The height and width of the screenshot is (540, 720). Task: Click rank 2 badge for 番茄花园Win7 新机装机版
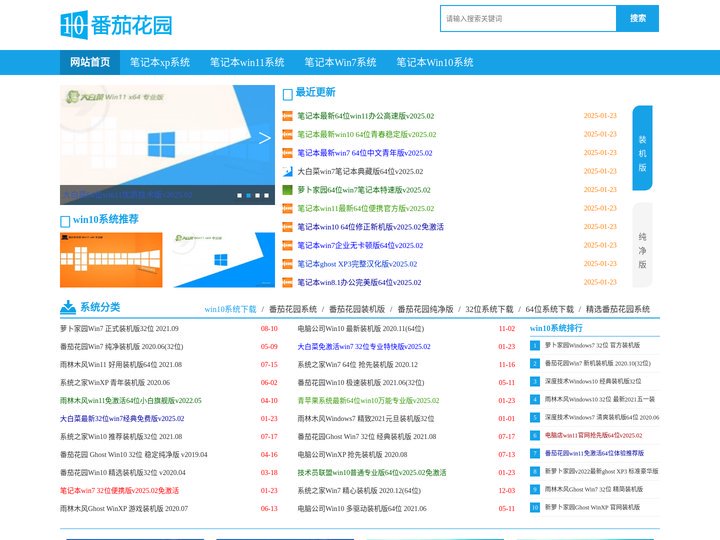(x=535, y=364)
